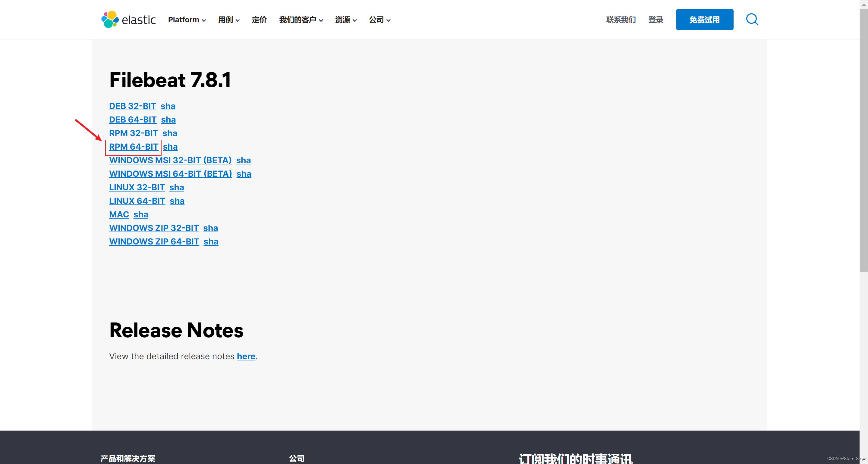Download the LINUX 64-BIT package
Image resolution: width=868 pixels, height=464 pixels.
pyautogui.click(x=137, y=201)
